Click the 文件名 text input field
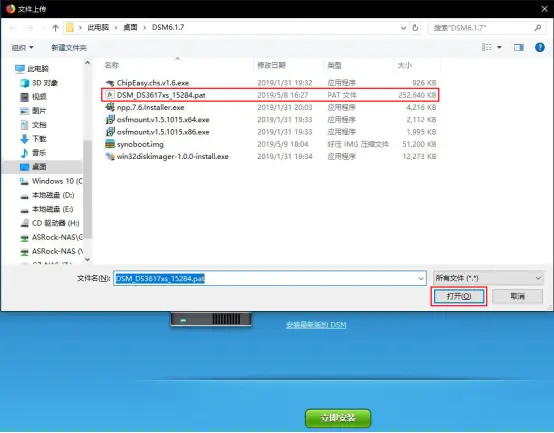The height and width of the screenshot is (433, 554). [x=270, y=278]
